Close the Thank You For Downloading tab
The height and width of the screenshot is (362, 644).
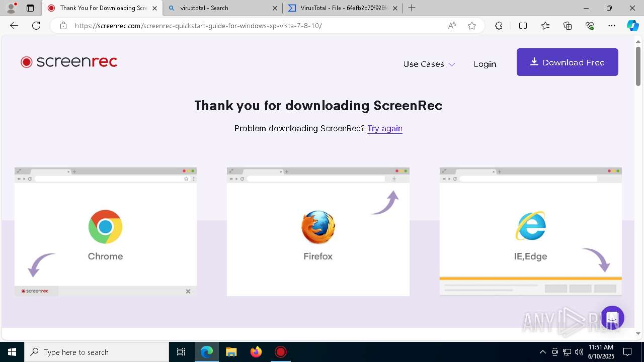click(x=154, y=8)
